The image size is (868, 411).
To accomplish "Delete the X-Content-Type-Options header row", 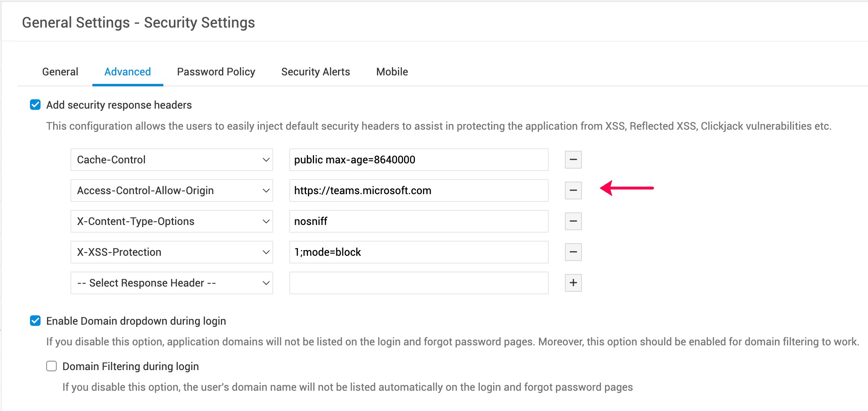I will pyautogui.click(x=573, y=221).
